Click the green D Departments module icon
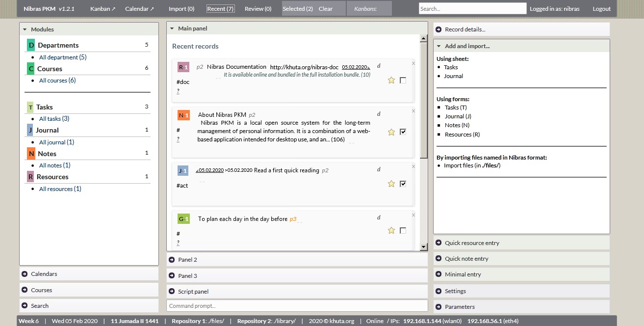The height and width of the screenshot is (326, 644). 31,45
